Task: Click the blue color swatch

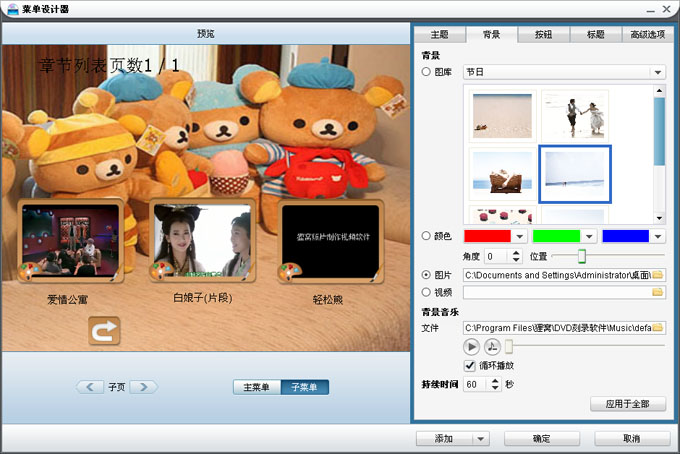Action: pos(626,236)
